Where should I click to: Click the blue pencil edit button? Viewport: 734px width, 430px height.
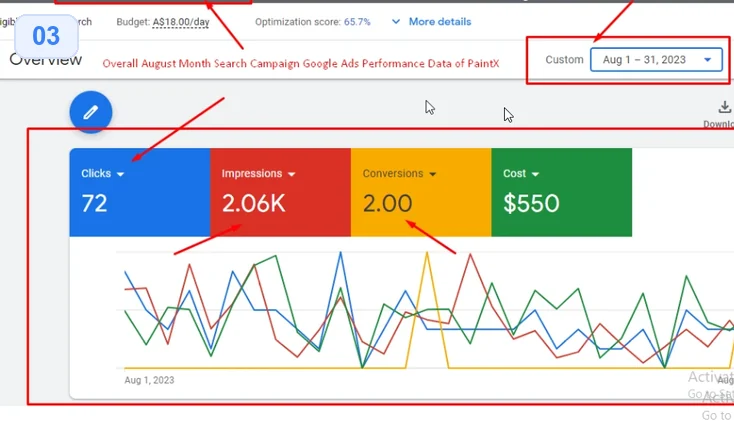(x=91, y=112)
